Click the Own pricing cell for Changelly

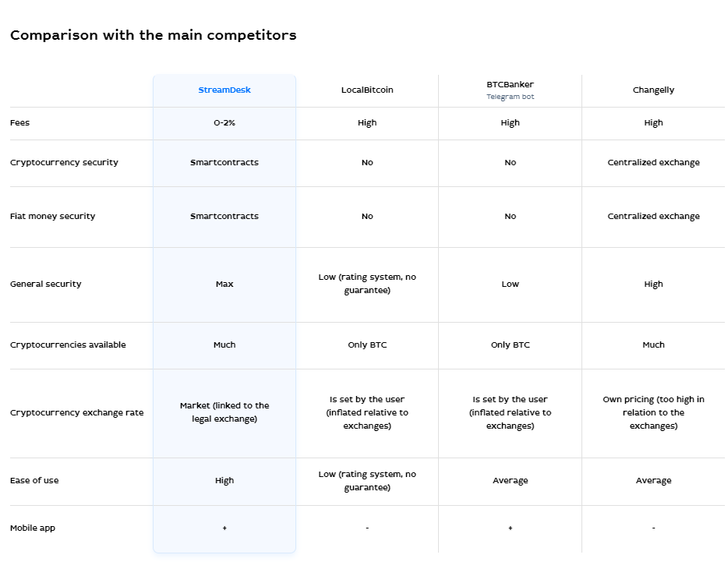653,412
